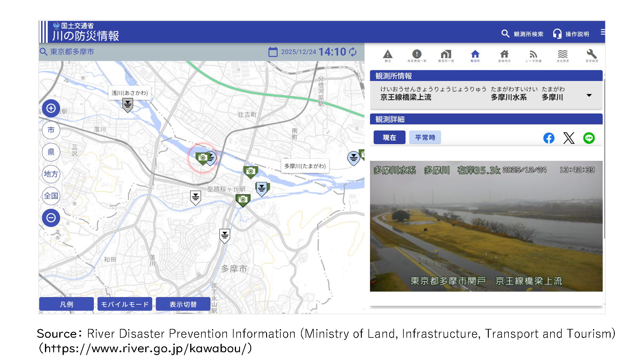The image size is (644, 362).
Task: Zoom out the map with minus button
Action: pos(51,218)
